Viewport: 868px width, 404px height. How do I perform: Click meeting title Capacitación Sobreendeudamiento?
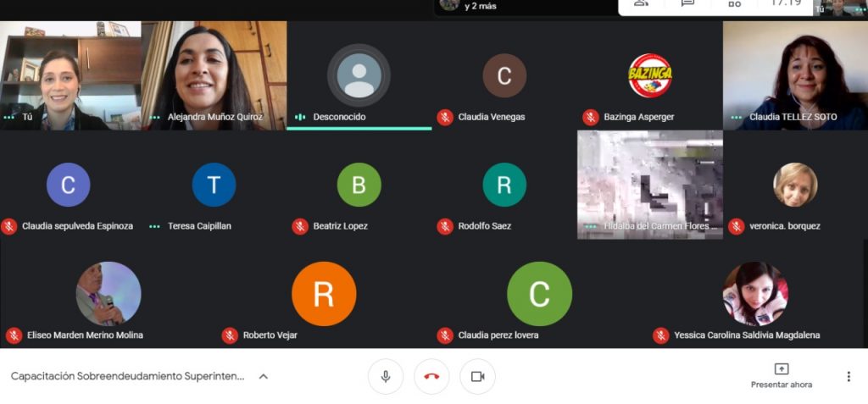coord(127,376)
